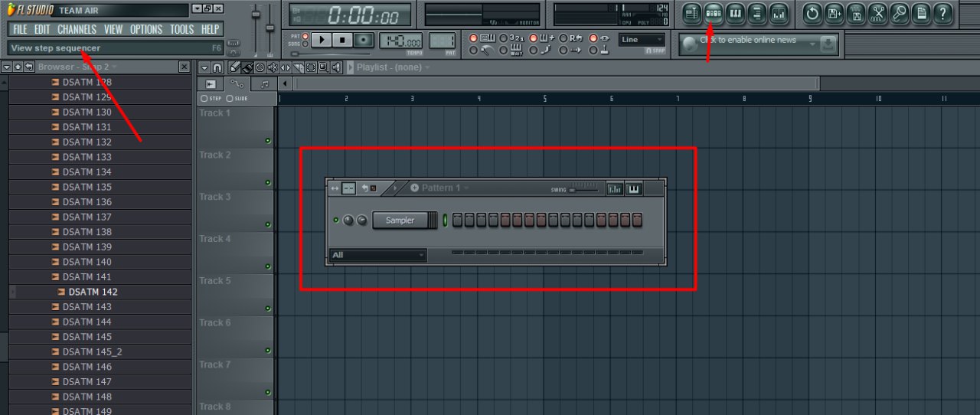Open the Browser view icon
980x415 pixels.
pyautogui.click(x=756, y=12)
